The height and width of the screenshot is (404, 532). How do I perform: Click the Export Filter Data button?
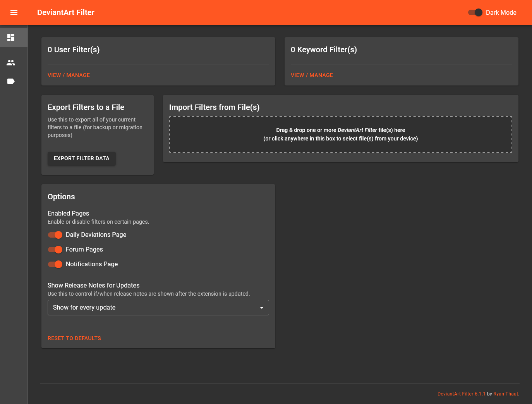pyautogui.click(x=82, y=158)
